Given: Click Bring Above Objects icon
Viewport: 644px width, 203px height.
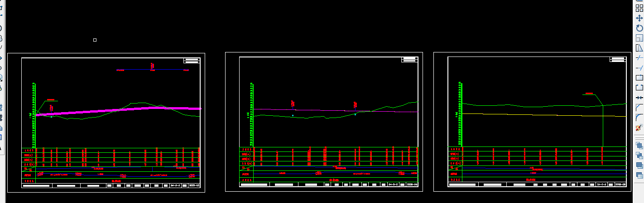Looking at the screenshot, I should (x=639, y=165).
